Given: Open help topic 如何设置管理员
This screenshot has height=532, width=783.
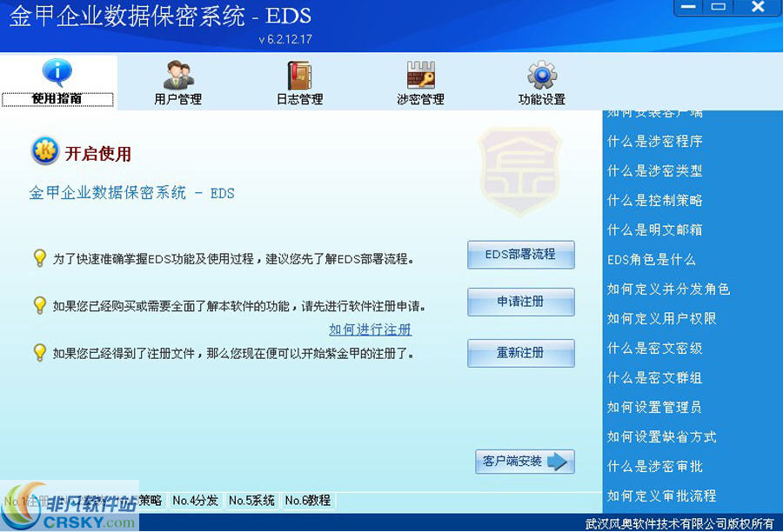Looking at the screenshot, I should pyautogui.click(x=654, y=407).
